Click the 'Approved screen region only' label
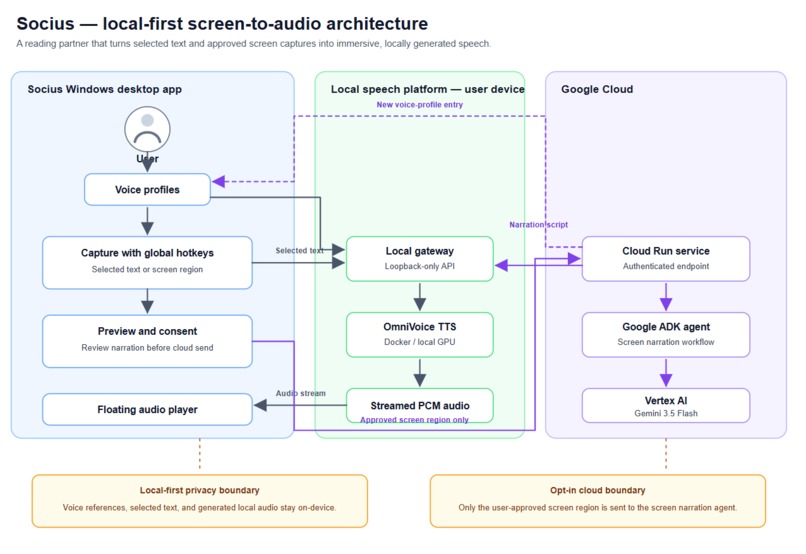Viewport: 806px width, 554px height. (414, 420)
